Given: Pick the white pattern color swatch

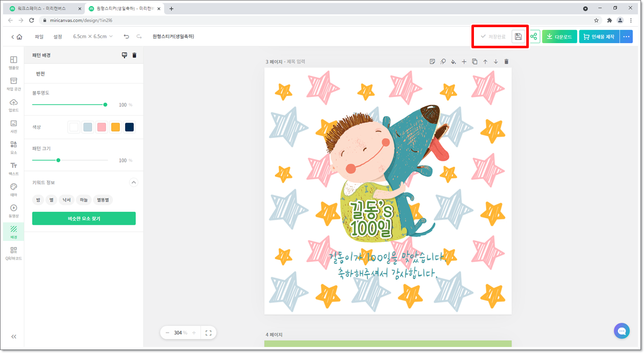Looking at the screenshot, I should [x=74, y=127].
